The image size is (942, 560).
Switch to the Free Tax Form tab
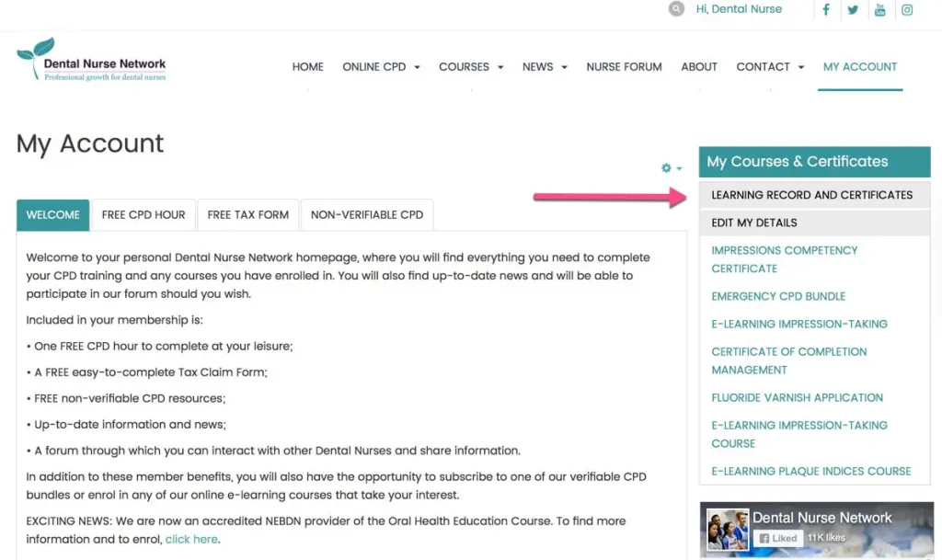(x=247, y=215)
